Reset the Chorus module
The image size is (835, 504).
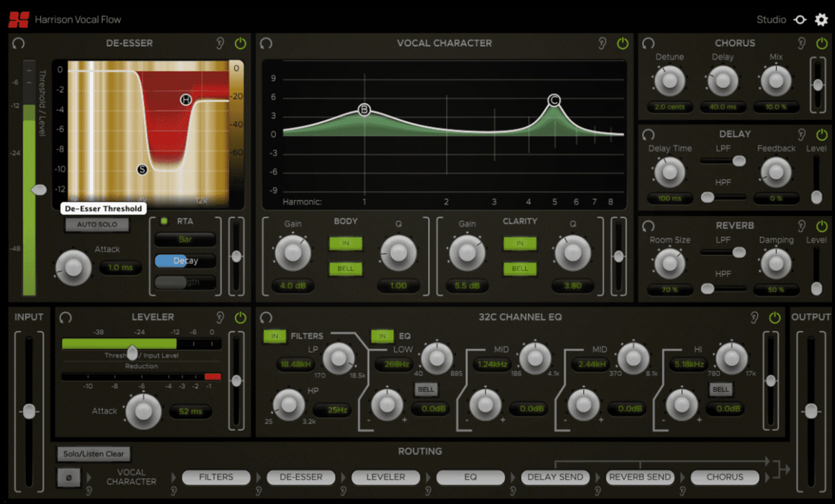click(648, 43)
